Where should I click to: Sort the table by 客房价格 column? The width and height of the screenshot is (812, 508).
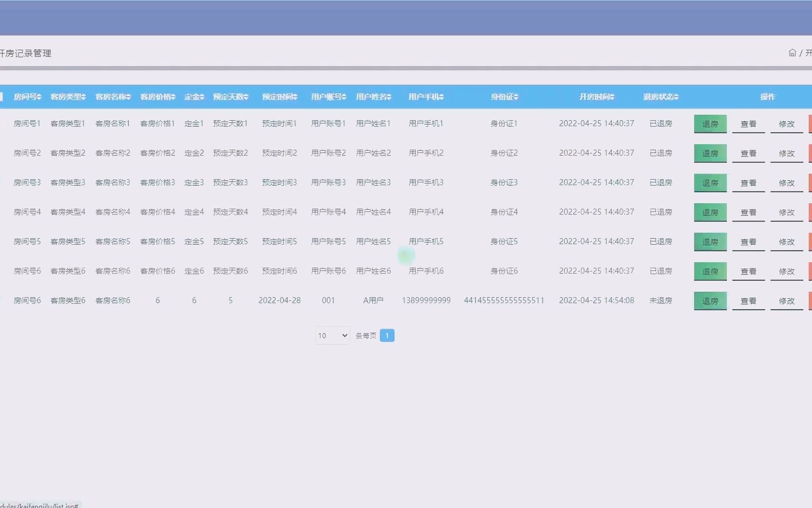158,97
